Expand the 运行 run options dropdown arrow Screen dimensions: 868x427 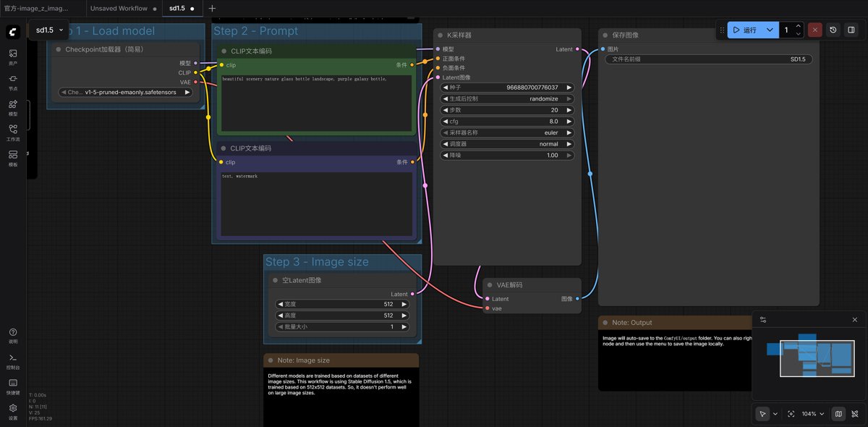pos(770,30)
